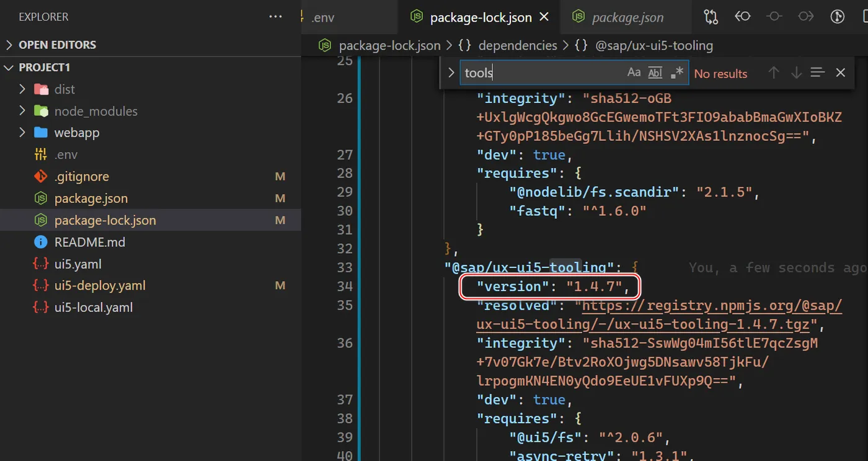The image size is (868, 461).
Task: Toggle Find in Selection icon
Action: tap(818, 73)
